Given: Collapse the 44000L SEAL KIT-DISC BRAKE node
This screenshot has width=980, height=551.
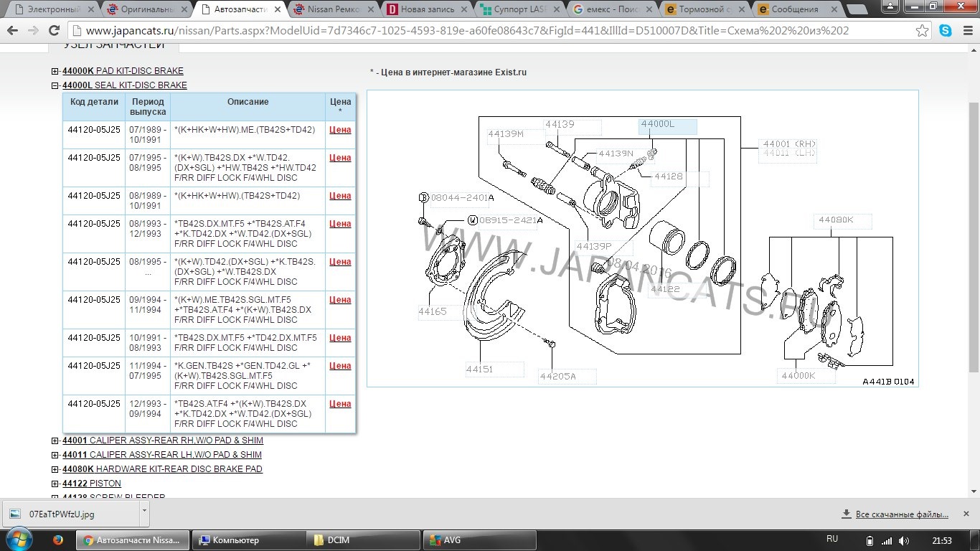Looking at the screenshot, I should pyautogui.click(x=55, y=85).
